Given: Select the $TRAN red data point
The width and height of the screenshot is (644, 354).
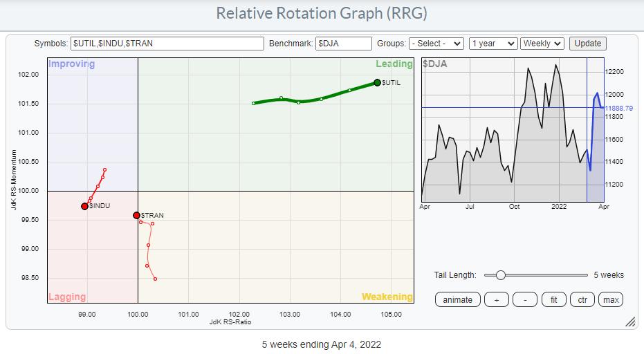Looking at the screenshot, I should tap(136, 216).
